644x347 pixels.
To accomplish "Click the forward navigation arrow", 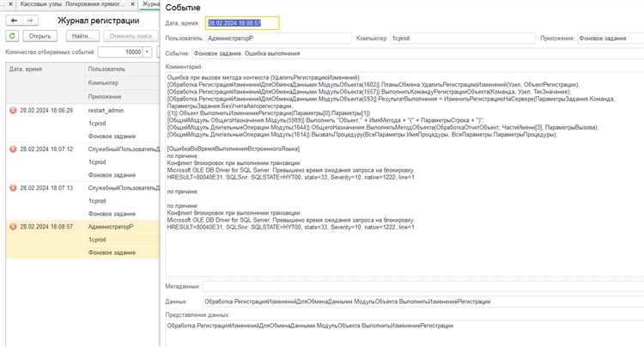I will point(30,20).
